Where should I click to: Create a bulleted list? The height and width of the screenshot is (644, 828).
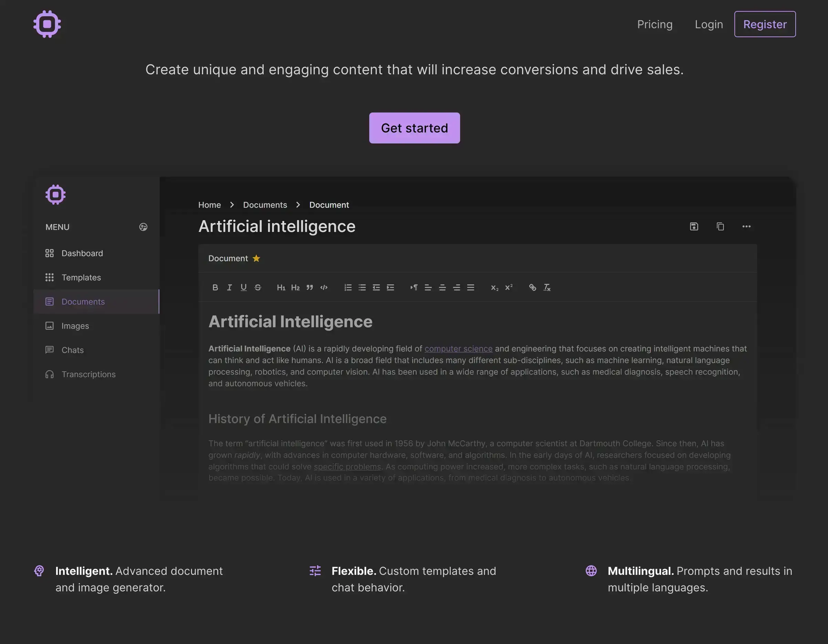coord(362,287)
